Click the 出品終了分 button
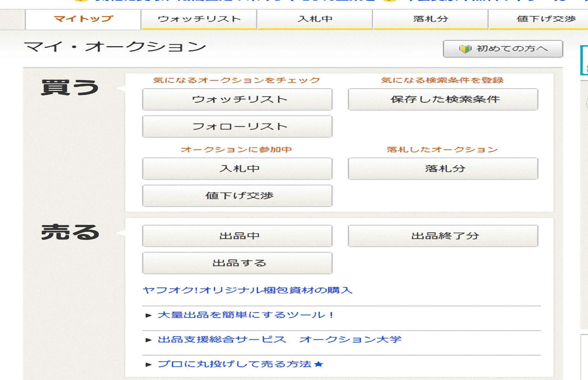The width and height of the screenshot is (588, 380). pos(443,236)
